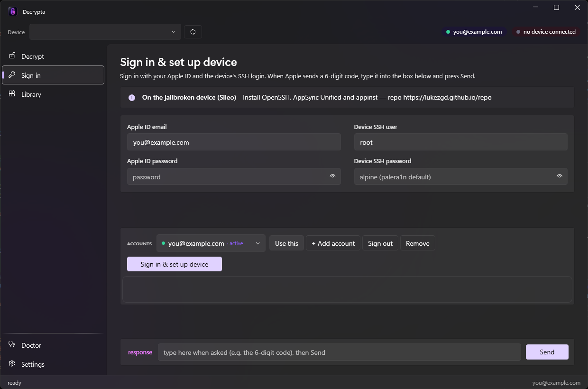
Task: Click the you@example.com text in status bar
Action: (556, 383)
